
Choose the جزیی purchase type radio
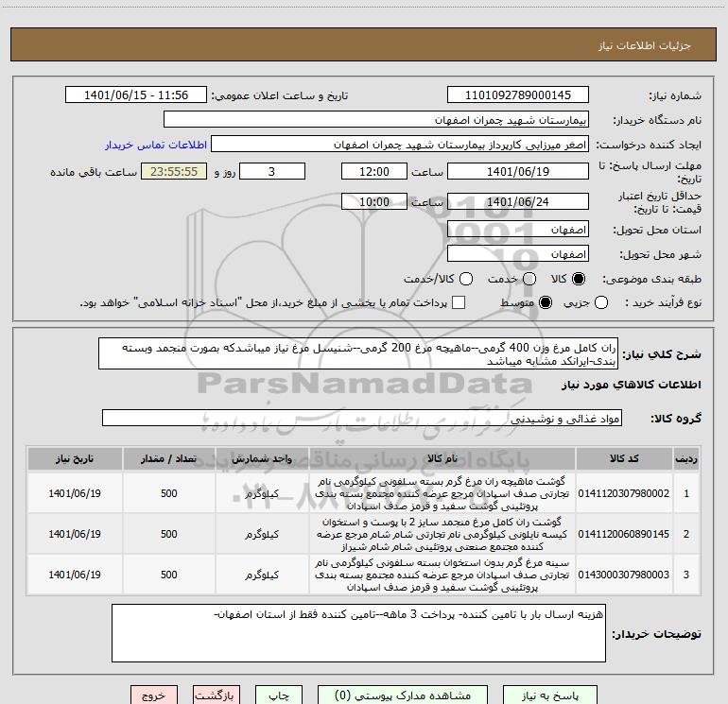click(600, 302)
